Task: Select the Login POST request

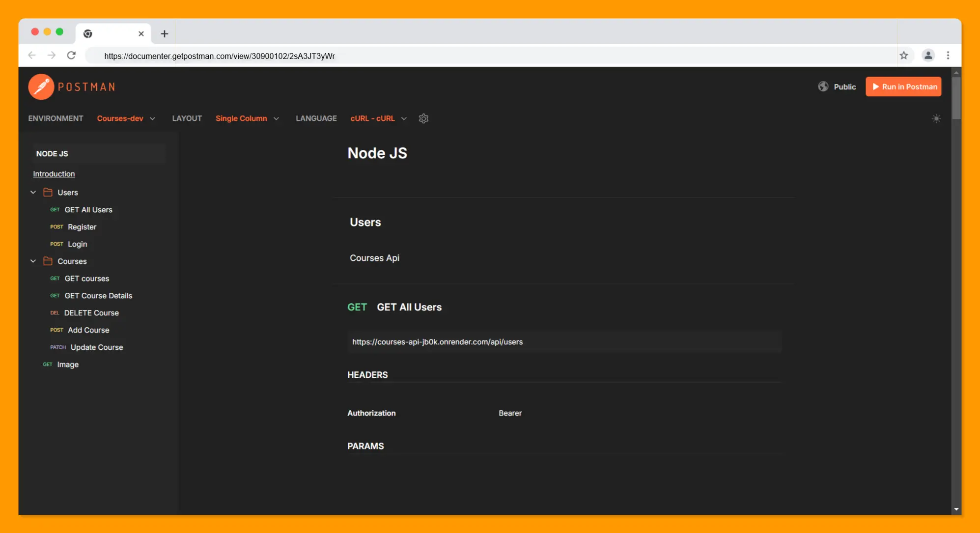Action: pyautogui.click(x=78, y=244)
